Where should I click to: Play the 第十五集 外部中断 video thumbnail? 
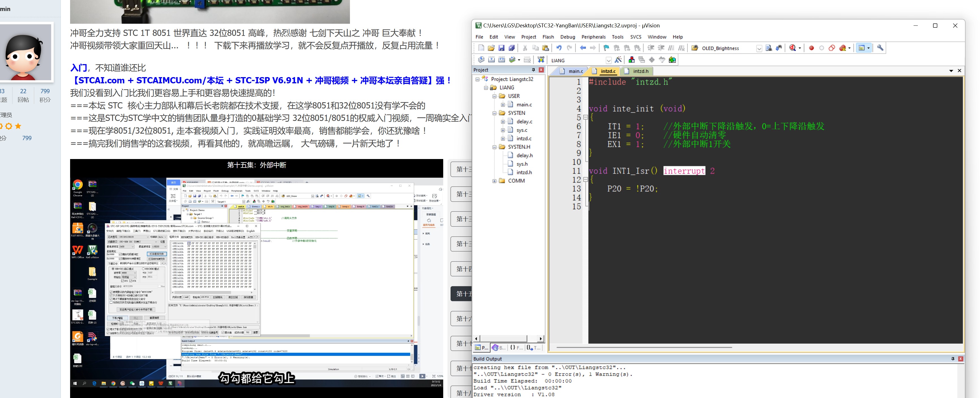click(256, 278)
